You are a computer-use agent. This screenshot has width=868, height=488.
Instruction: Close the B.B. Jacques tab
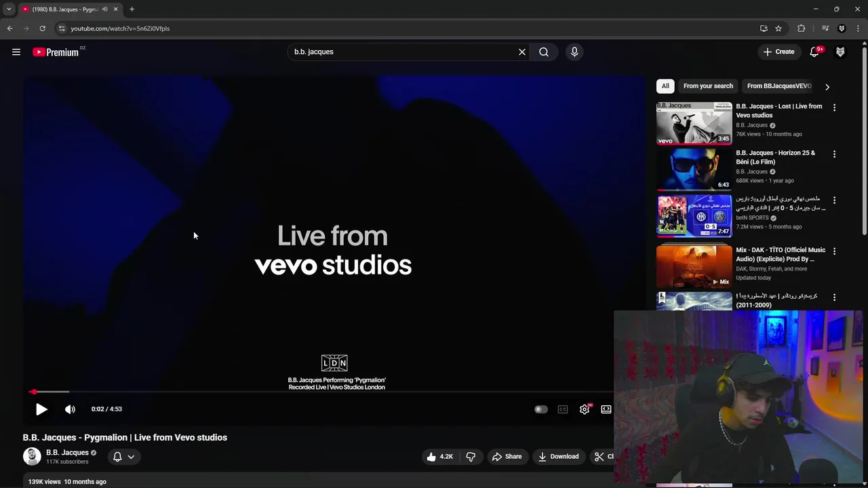point(115,9)
